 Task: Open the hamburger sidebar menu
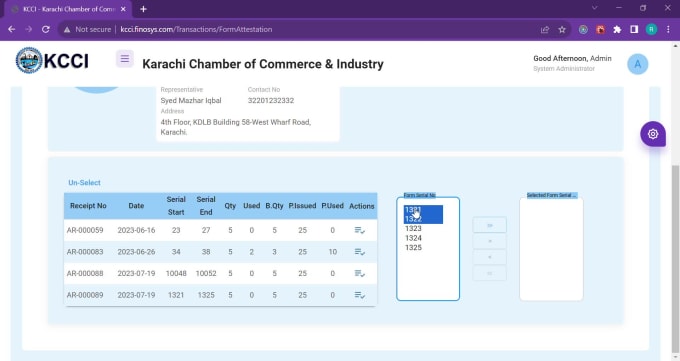124,59
